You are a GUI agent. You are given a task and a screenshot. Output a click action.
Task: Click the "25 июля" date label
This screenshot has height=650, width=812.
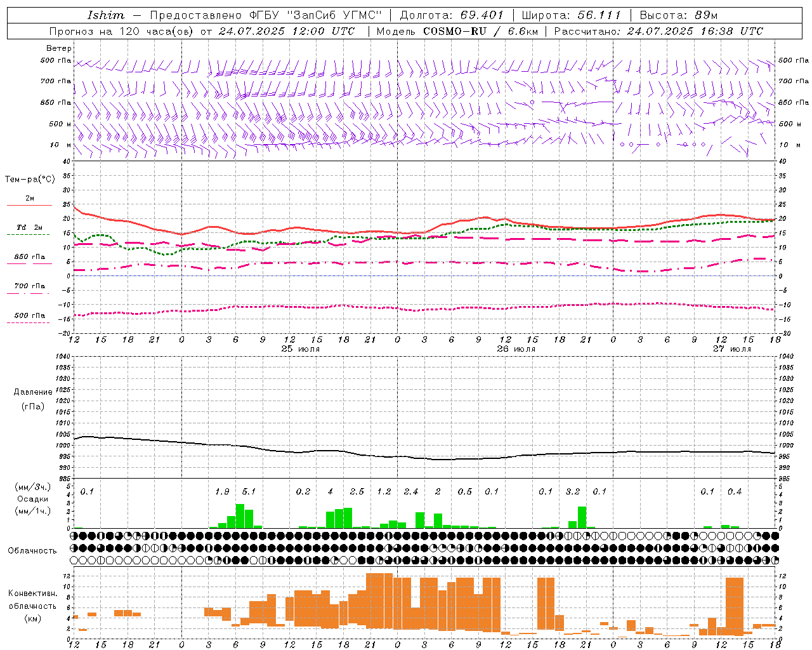coord(301,349)
